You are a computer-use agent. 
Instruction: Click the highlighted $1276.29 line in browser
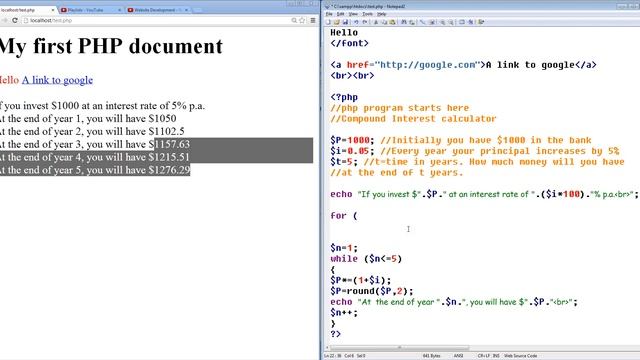[x=95, y=170]
